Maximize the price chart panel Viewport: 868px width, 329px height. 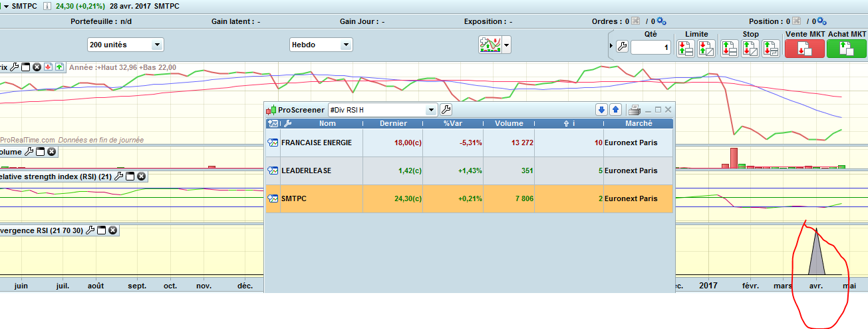click(x=26, y=67)
